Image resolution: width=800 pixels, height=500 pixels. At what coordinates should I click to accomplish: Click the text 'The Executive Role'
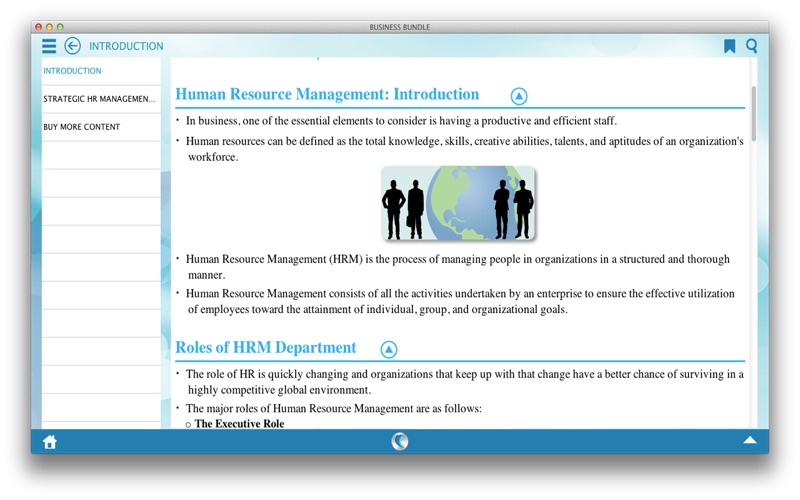[239, 423]
